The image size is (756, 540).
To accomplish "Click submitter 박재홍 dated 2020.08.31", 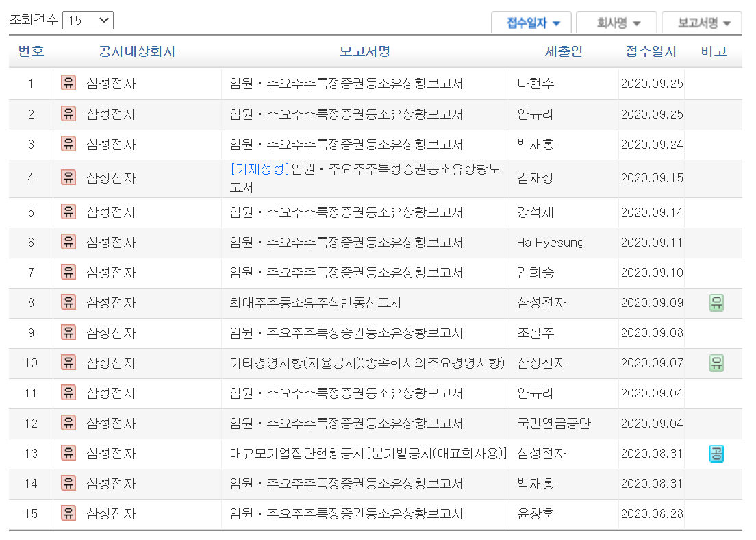I will [x=535, y=484].
